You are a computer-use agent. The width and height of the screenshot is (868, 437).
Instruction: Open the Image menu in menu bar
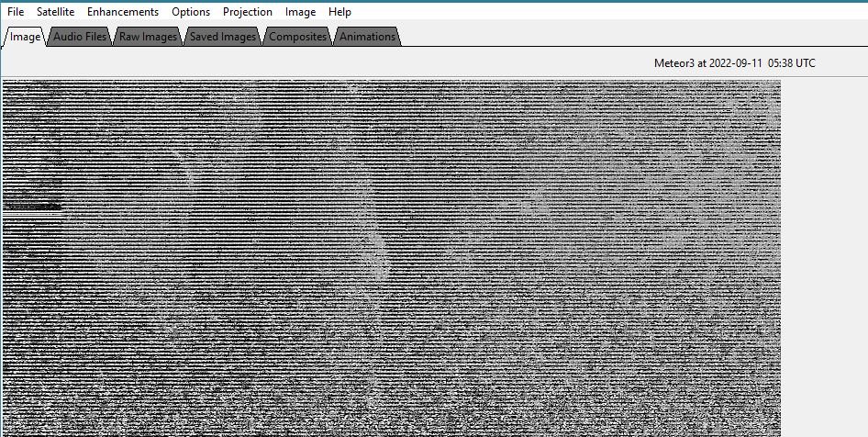click(x=301, y=12)
